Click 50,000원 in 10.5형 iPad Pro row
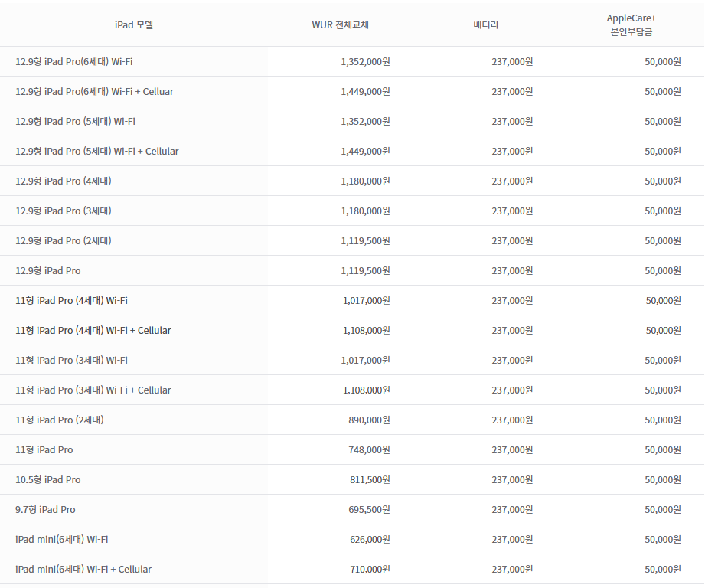The height and width of the screenshot is (588, 705). 663,479
